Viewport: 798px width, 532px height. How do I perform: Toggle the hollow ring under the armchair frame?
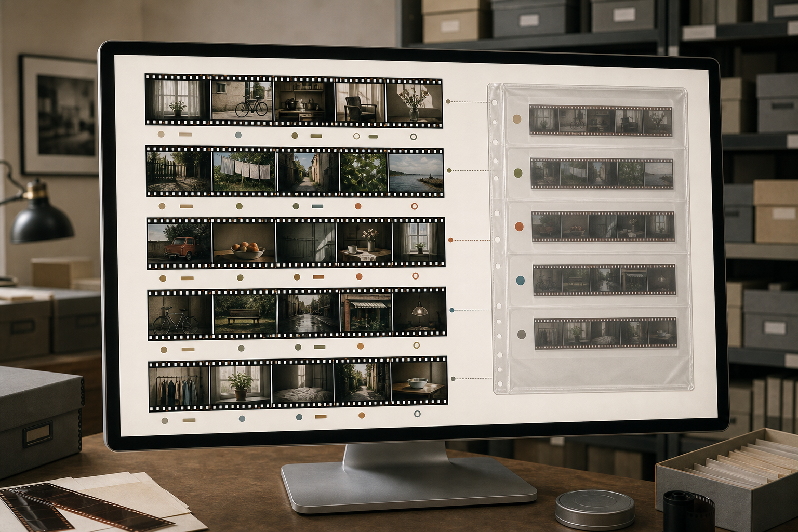point(356,136)
